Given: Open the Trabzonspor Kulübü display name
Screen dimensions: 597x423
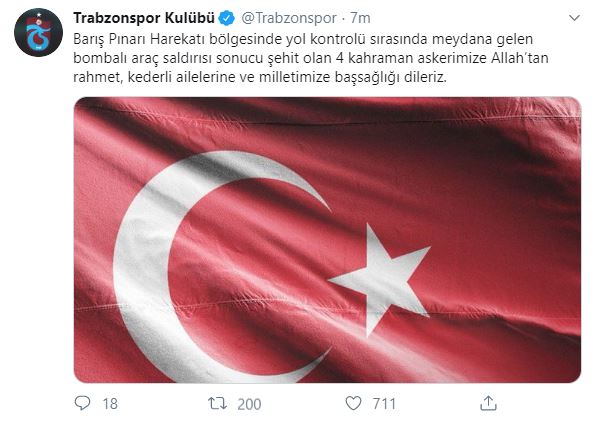Looking at the screenshot, I should tap(144, 18).
